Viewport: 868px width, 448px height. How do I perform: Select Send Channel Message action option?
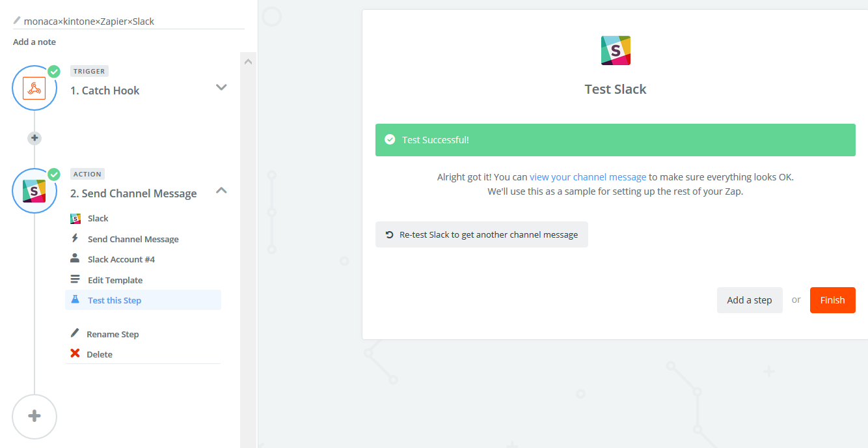133,239
